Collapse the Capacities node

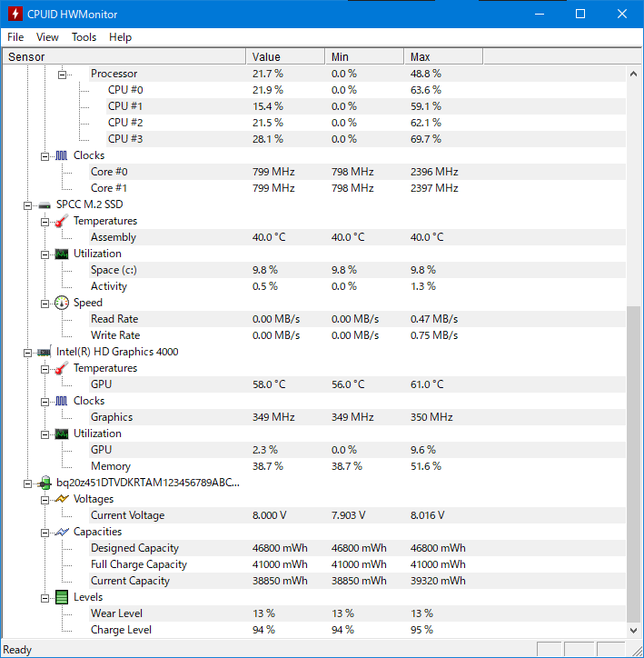(45, 533)
